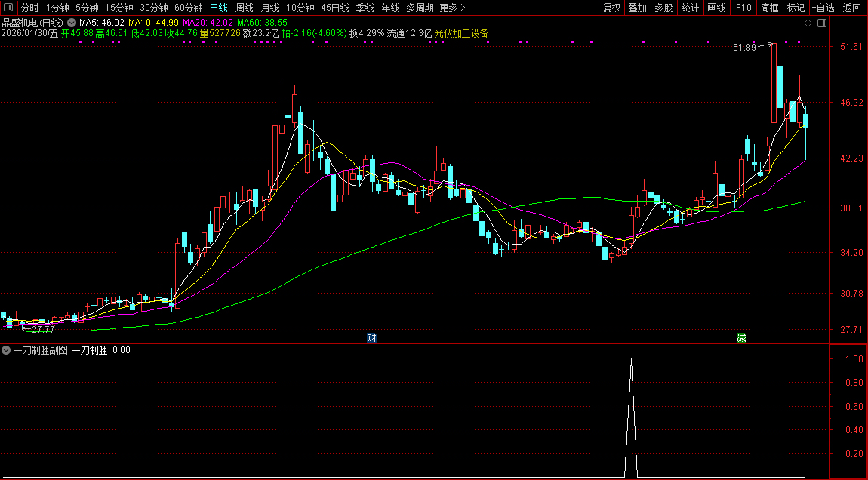
Task: Toggle the right side panel icon
Action: pos(822,23)
